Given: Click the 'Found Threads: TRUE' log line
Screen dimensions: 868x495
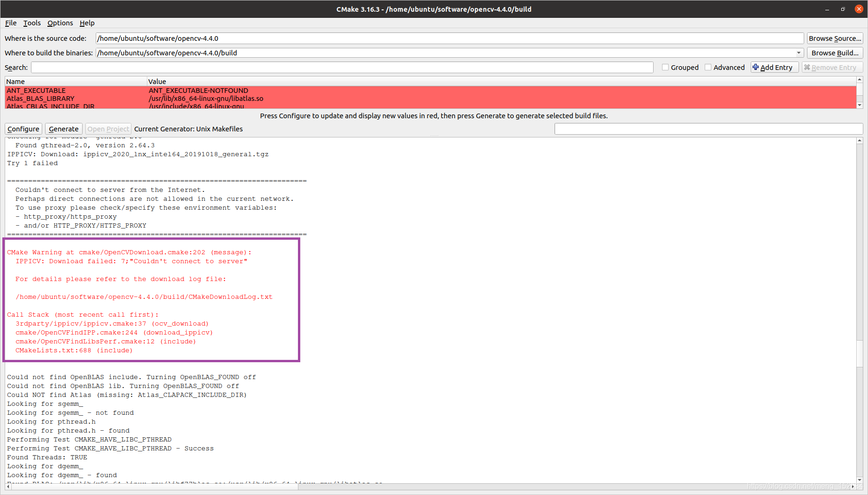Looking at the screenshot, I should 47,457.
